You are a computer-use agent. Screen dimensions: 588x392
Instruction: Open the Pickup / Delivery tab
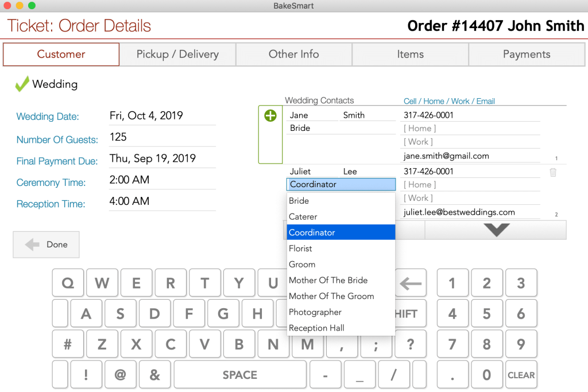pos(177,54)
